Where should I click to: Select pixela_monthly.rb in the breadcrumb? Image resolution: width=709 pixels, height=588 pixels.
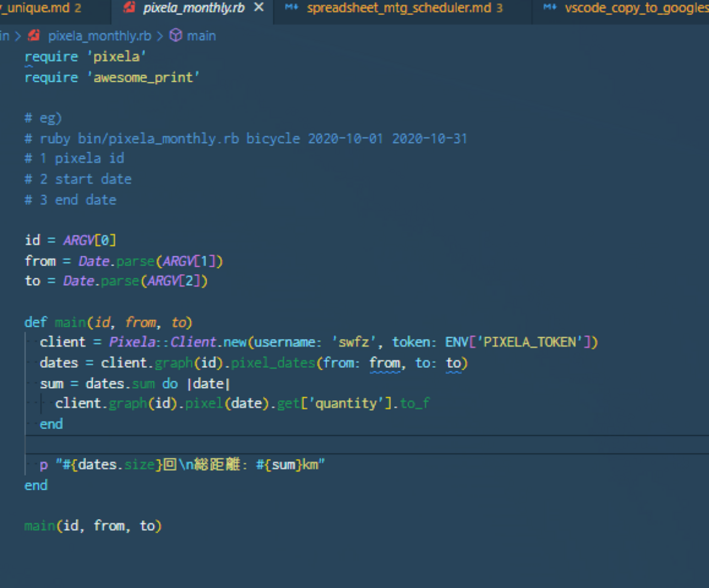[99, 36]
